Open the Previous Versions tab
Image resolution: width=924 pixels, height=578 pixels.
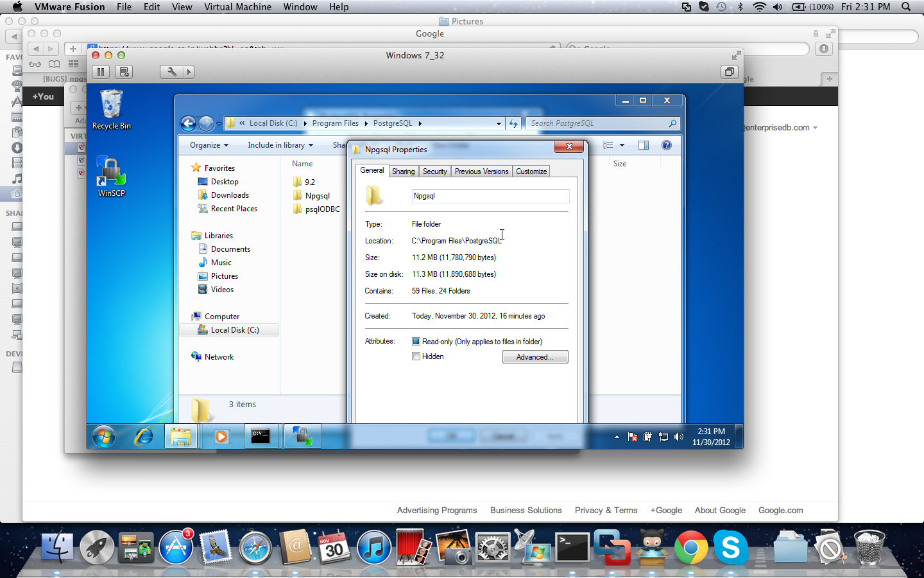[481, 171]
